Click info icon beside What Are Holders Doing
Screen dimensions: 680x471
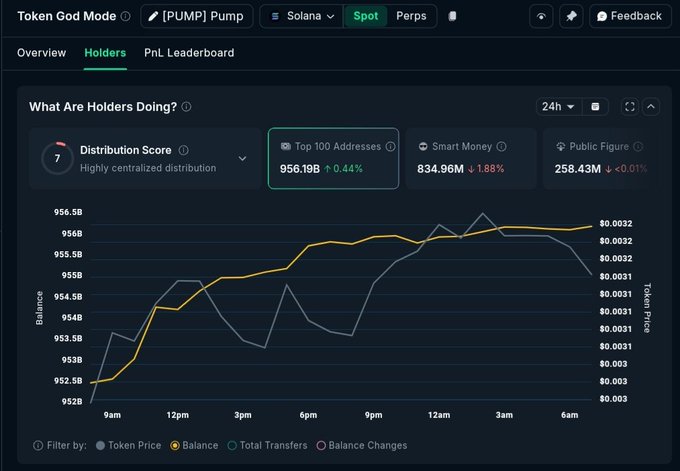187,107
